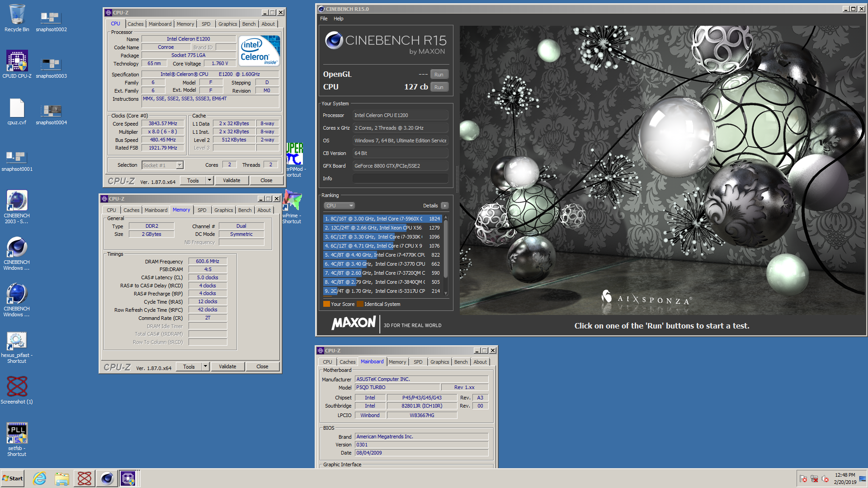This screenshot has width=868, height=488.
Task: Click the Intel Celeron logo in CPU-Z
Action: (x=259, y=51)
